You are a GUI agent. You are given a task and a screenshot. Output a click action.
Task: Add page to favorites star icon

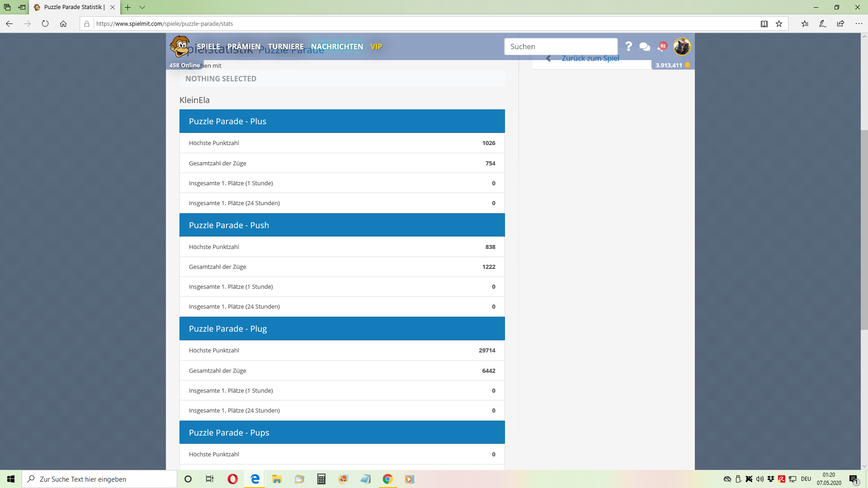[779, 24]
